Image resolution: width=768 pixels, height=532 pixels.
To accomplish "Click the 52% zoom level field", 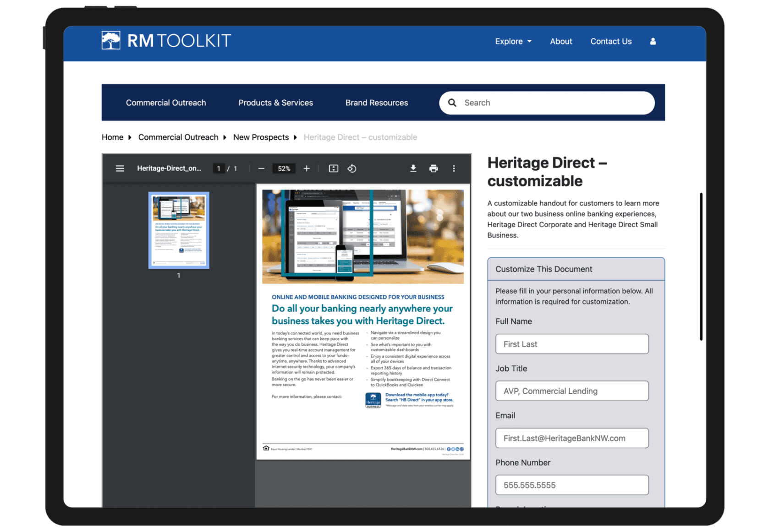I will pos(284,168).
